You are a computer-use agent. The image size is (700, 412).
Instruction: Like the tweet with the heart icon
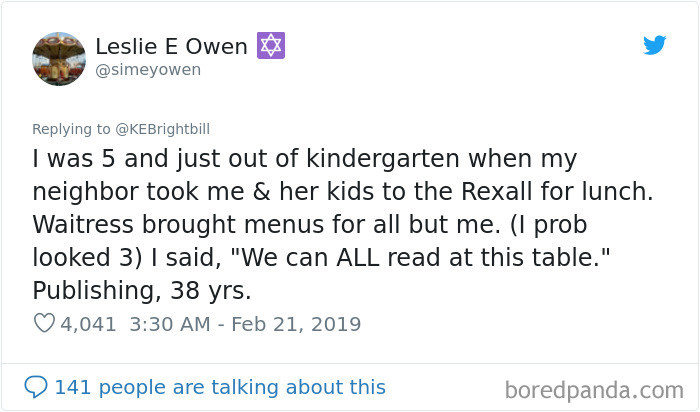point(46,324)
